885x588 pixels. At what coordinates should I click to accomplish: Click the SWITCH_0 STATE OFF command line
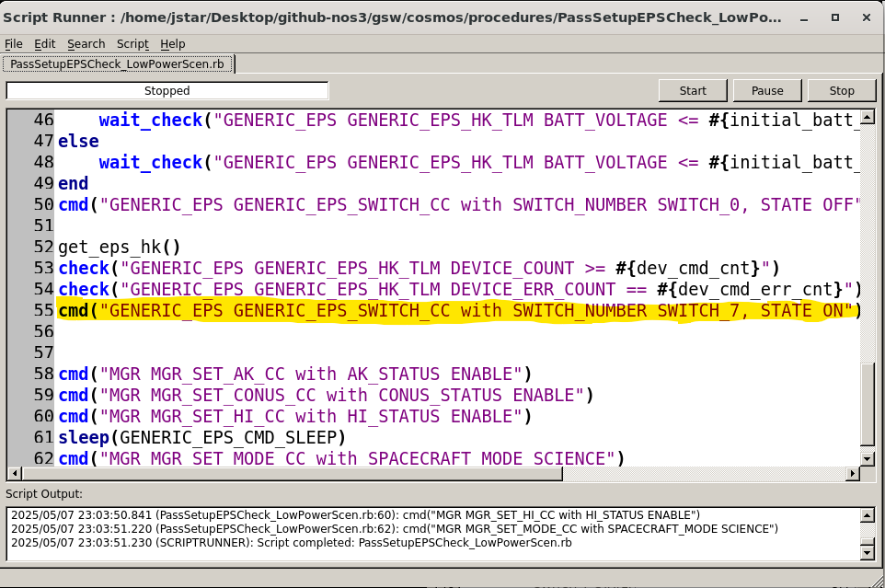[x=459, y=204]
